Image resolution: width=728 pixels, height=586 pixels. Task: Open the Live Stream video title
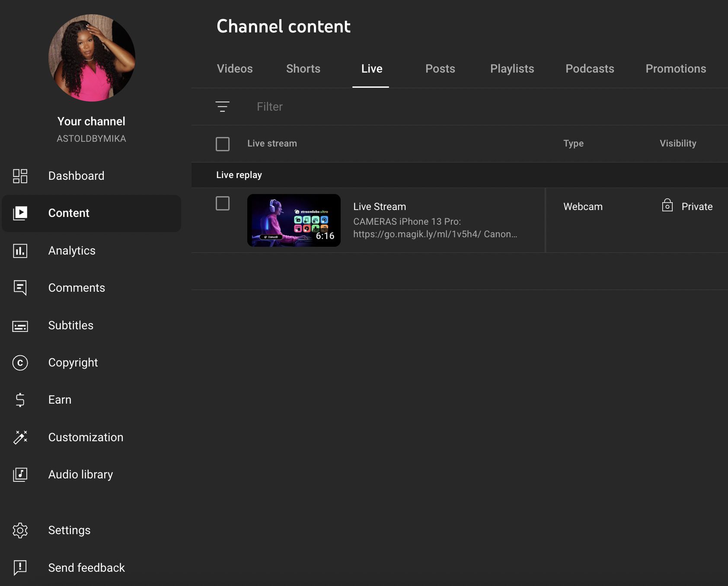click(x=380, y=207)
